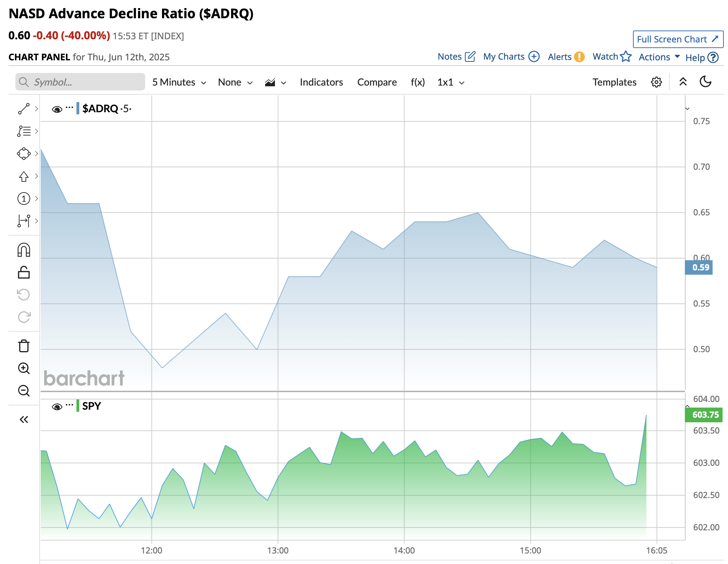
Task: Open chart settings gear
Action: pyautogui.click(x=656, y=82)
